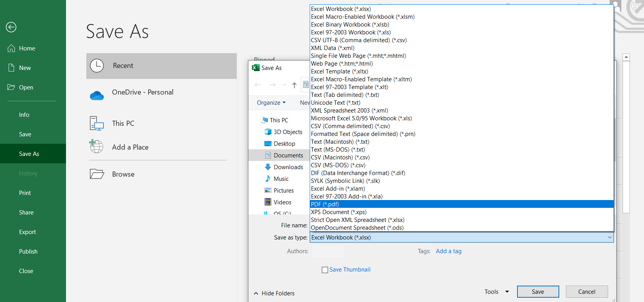Viewport: 644px width, 302px height.
Task: Click the New blank document icon
Action: [11, 68]
